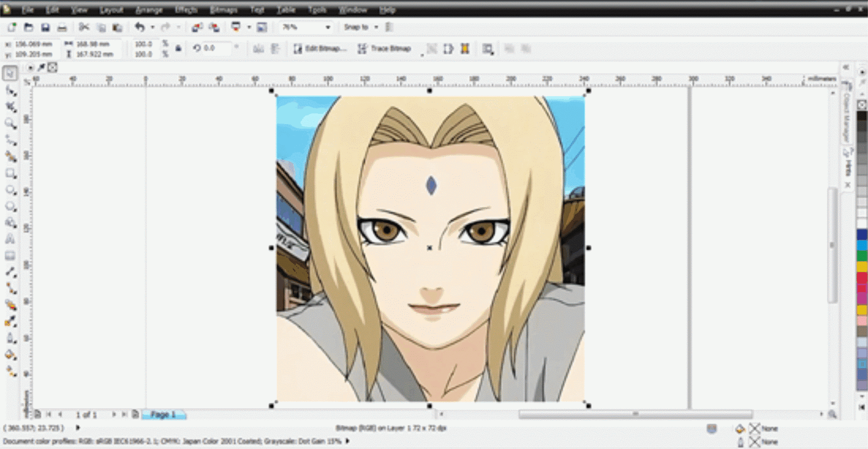The height and width of the screenshot is (449, 868).
Task: Select the Freehand tool in the toolbox
Action: (10, 140)
